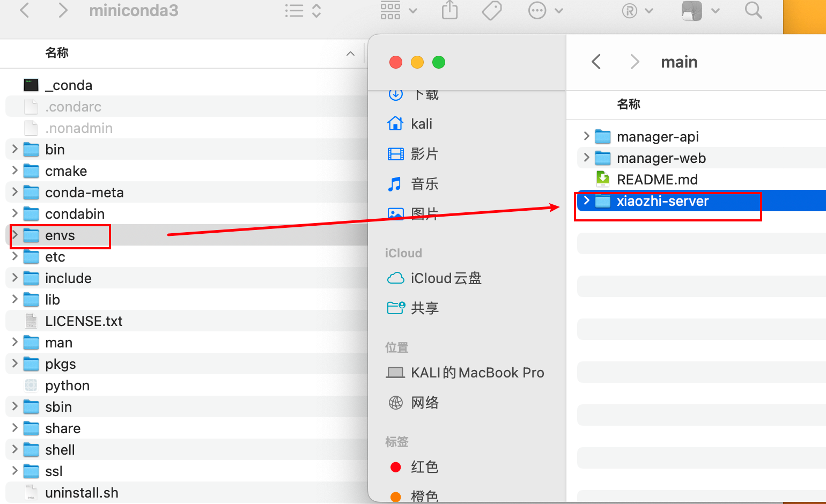Zoom the main Finder window
826x504 pixels.
(x=439, y=62)
